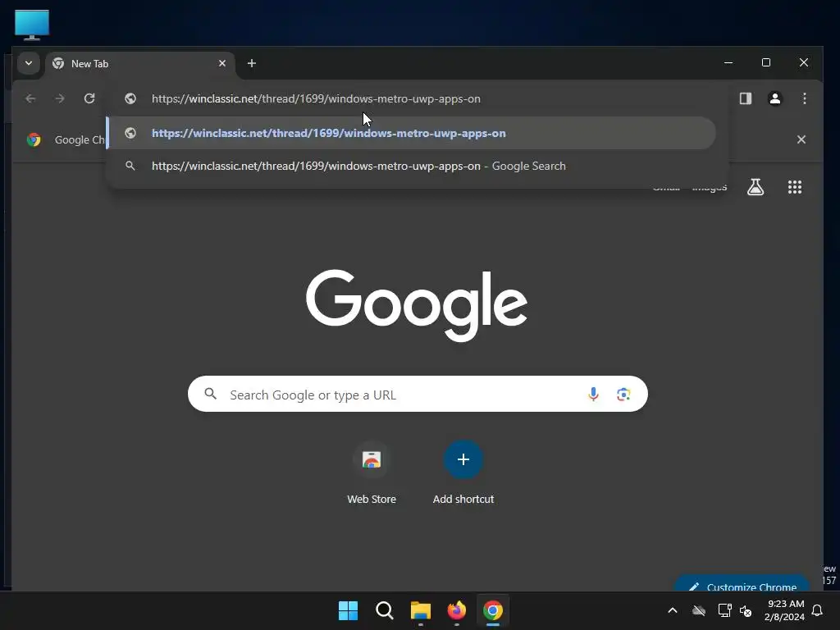Select the New Tab tab
The height and width of the screenshot is (630, 840).
pos(139,64)
